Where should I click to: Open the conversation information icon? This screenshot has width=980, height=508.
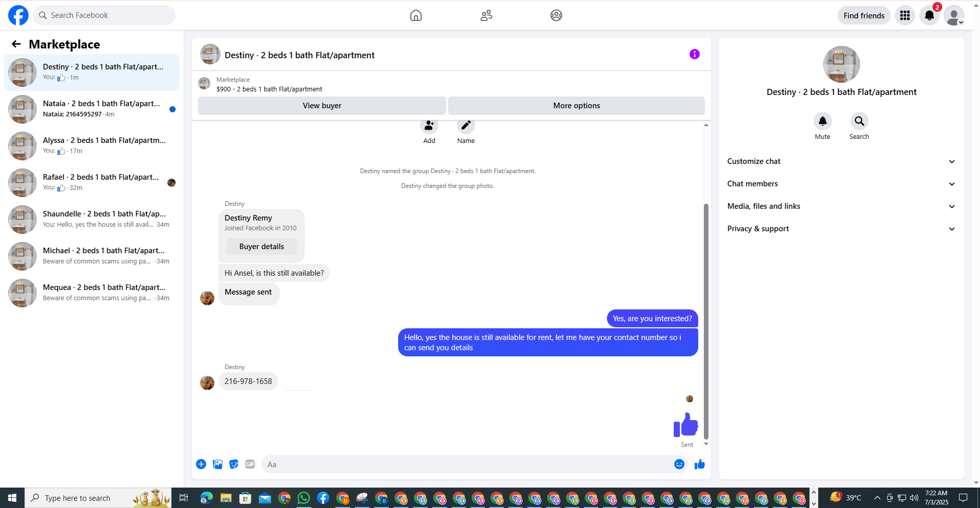coord(695,54)
